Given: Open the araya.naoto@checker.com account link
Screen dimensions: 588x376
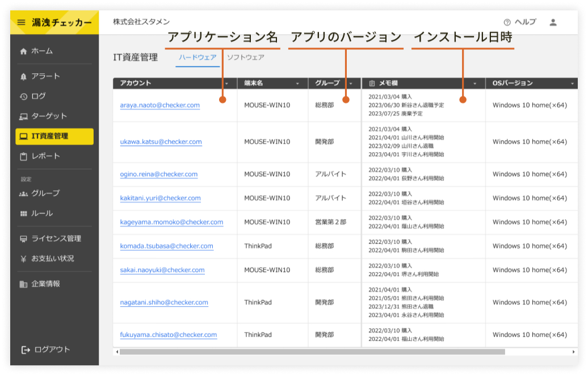Looking at the screenshot, I should 159,105.
